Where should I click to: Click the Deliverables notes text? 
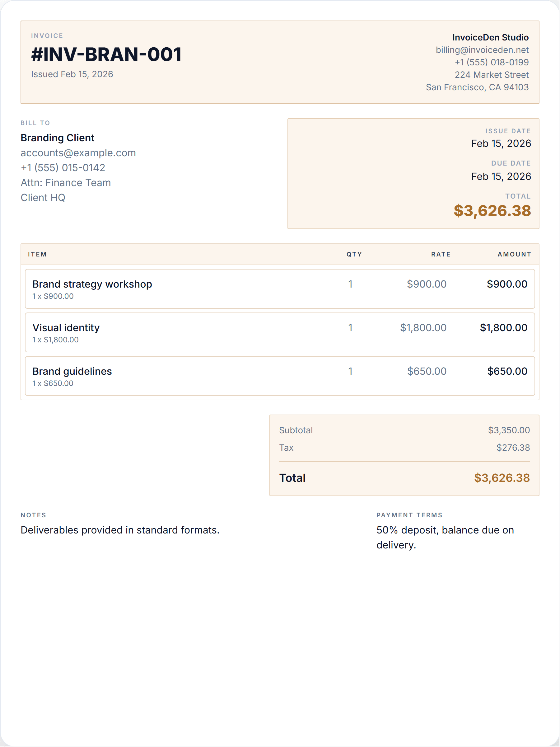(x=120, y=530)
